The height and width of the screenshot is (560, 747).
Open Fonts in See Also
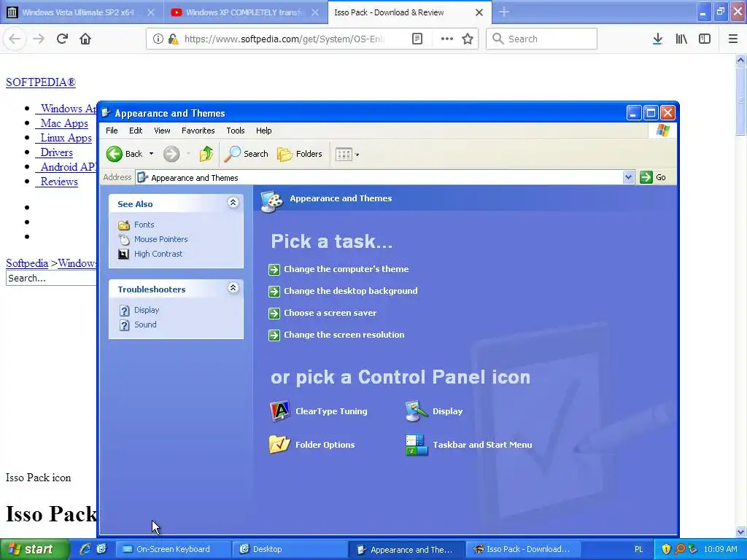(144, 225)
